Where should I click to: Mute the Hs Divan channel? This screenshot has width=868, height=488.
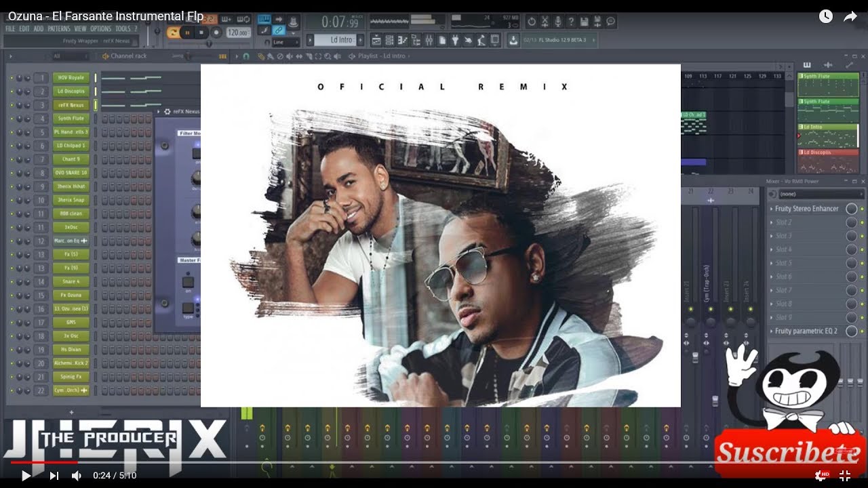[x=12, y=349]
